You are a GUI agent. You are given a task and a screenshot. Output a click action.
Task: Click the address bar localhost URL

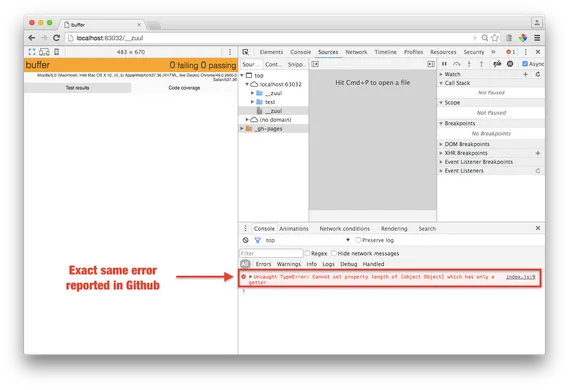110,38
